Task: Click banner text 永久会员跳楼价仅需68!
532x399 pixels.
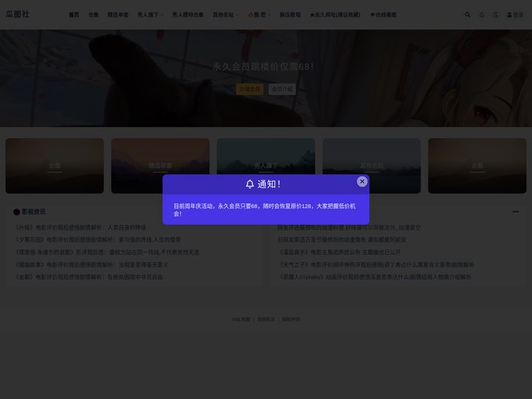Action: pos(263,66)
